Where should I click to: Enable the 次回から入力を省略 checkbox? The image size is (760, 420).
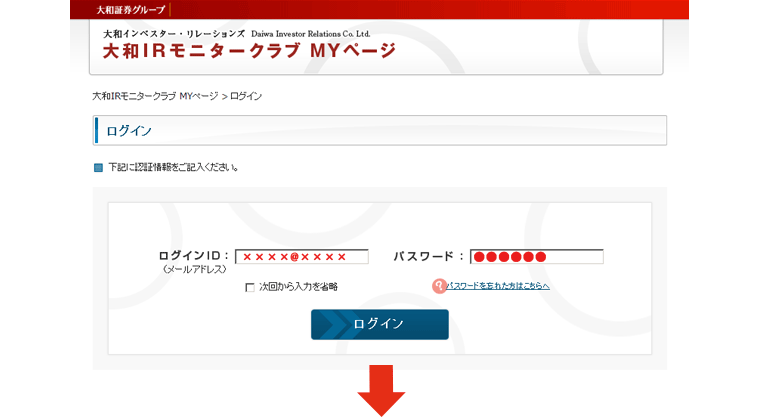click(250, 287)
